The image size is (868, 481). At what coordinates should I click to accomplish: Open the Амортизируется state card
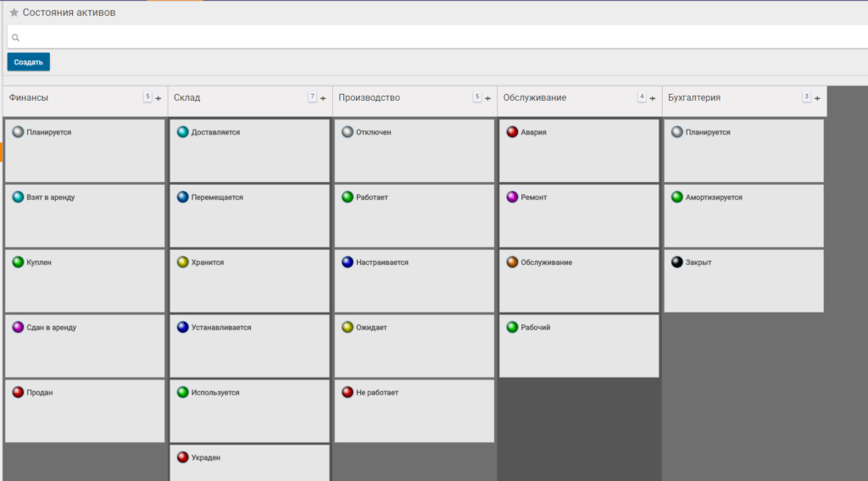click(743, 216)
